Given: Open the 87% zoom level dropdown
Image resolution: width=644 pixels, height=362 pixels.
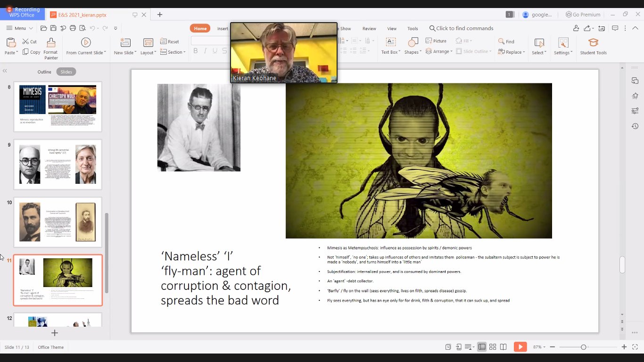Looking at the screenshot, I should tap(539, 347).
